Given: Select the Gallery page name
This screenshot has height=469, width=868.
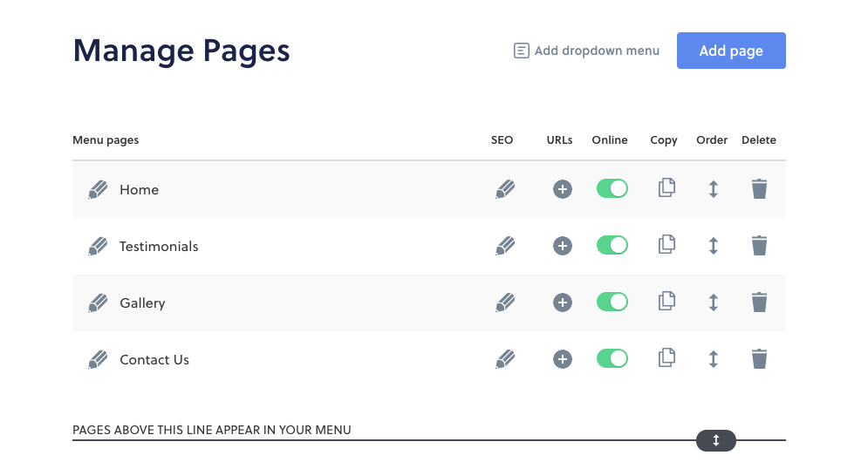Looking at the screenshot, I should [x=142, y=303].
